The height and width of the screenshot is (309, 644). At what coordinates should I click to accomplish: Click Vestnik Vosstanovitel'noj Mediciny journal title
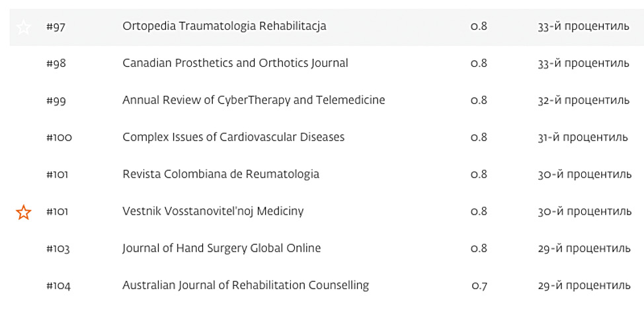[213, 211]
